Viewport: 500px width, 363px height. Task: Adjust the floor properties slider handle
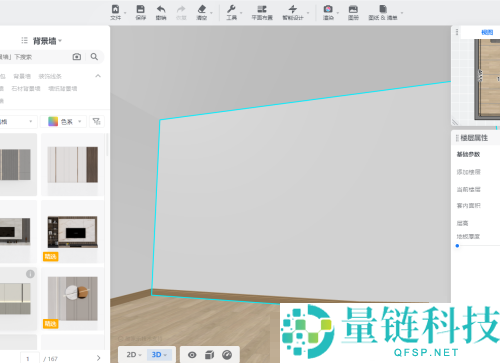(x=457, y=246)
